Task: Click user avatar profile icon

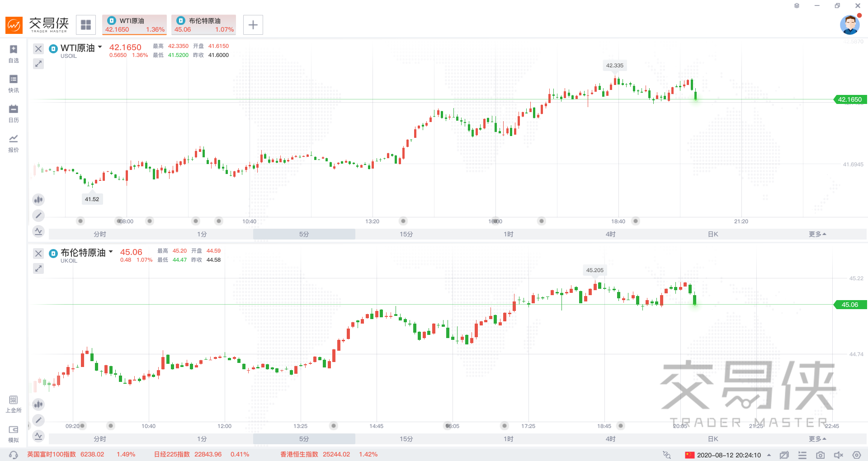Action: click(x=850, y=25)
